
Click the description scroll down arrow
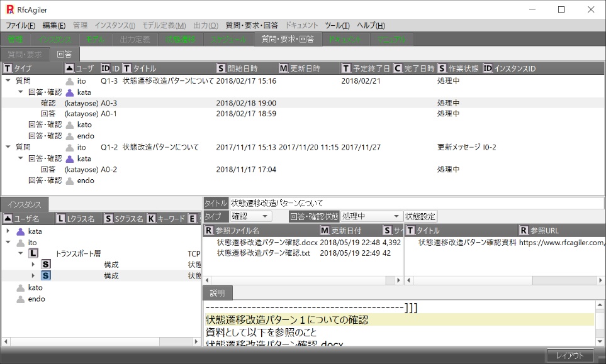[600, 341]
